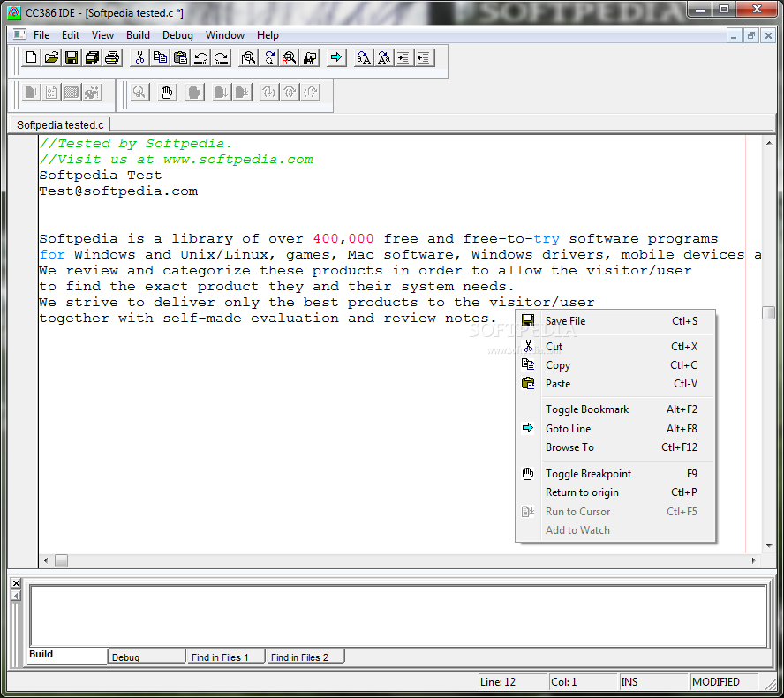Click the Save All stacked disks icon
The width and height of the screenshot is (784, 698).
pyautogui.click(x=92, y=58)
